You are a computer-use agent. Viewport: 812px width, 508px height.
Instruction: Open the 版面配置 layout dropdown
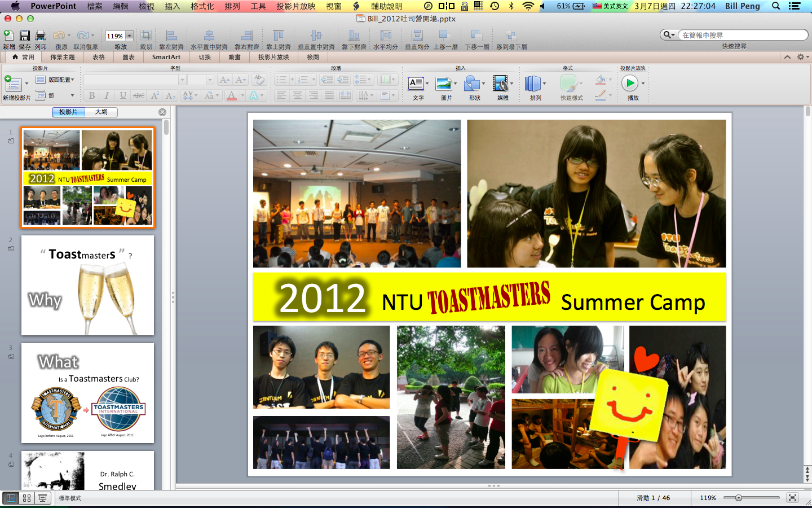click(55, 80)
